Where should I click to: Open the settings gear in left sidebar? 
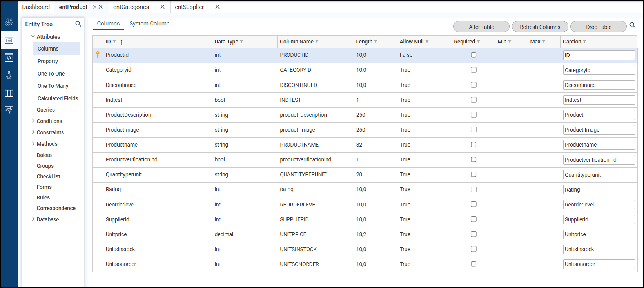pyautogui.click(x=9, y=22)
